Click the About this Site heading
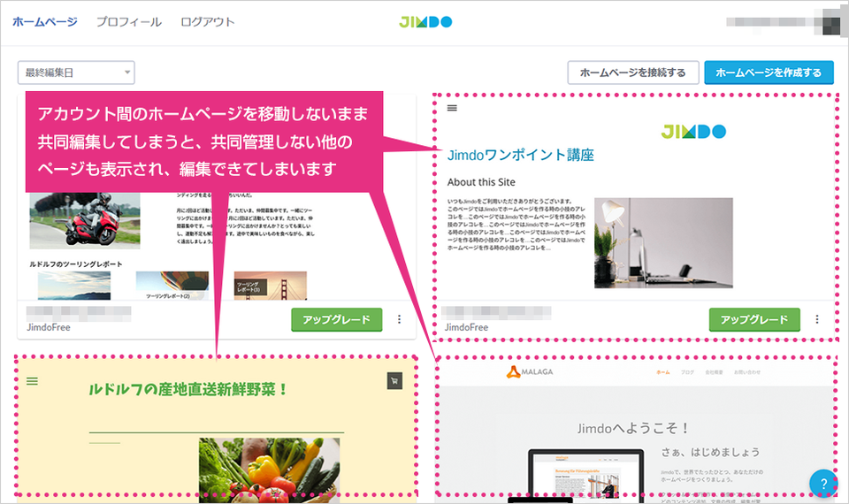The width and height of the screenshot is (849, 504). tap(481, 182)
